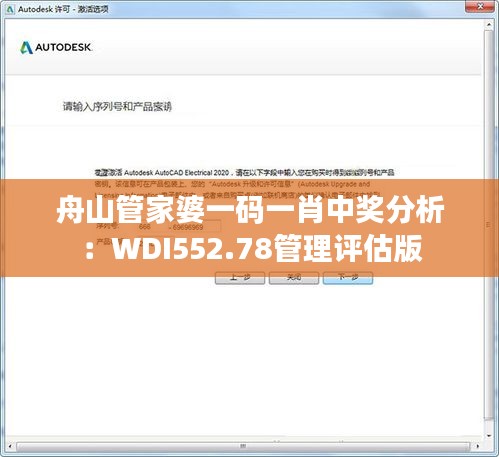Close the Autodesk license activation window

480,6
